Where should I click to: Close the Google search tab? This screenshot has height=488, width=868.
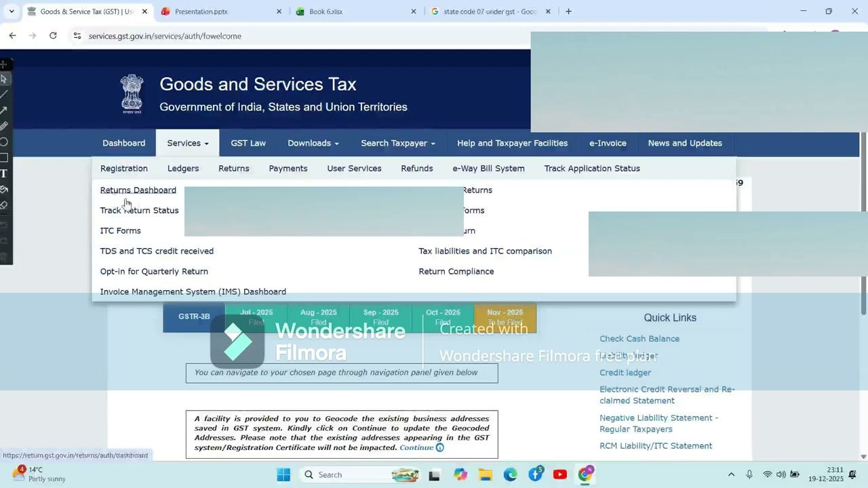(x=548, y=12)
